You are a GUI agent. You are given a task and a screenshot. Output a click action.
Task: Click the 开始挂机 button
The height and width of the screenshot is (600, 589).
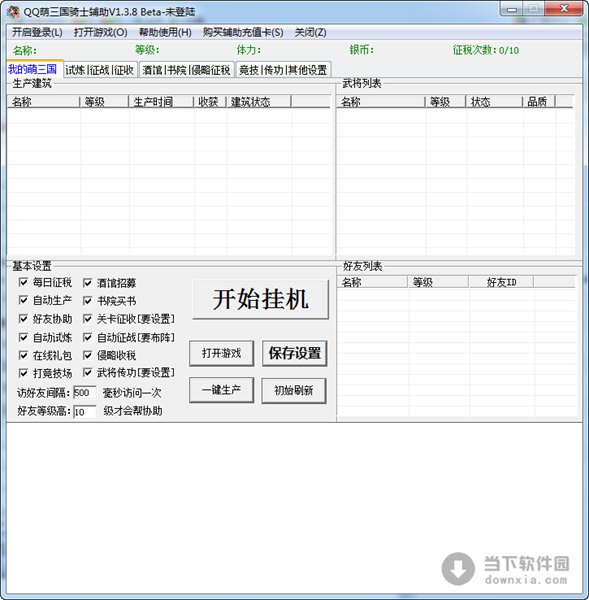pos(261,299)
